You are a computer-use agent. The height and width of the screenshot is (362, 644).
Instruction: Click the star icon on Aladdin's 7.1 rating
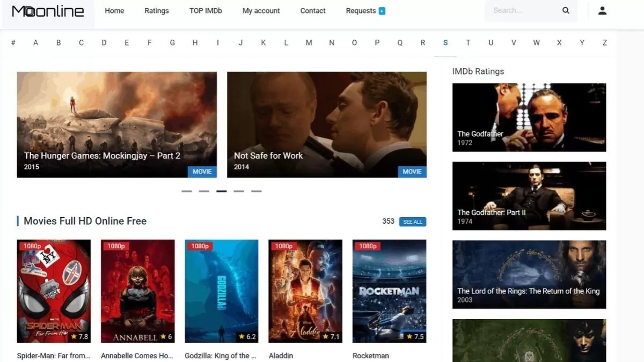click(x=324, y=337)
